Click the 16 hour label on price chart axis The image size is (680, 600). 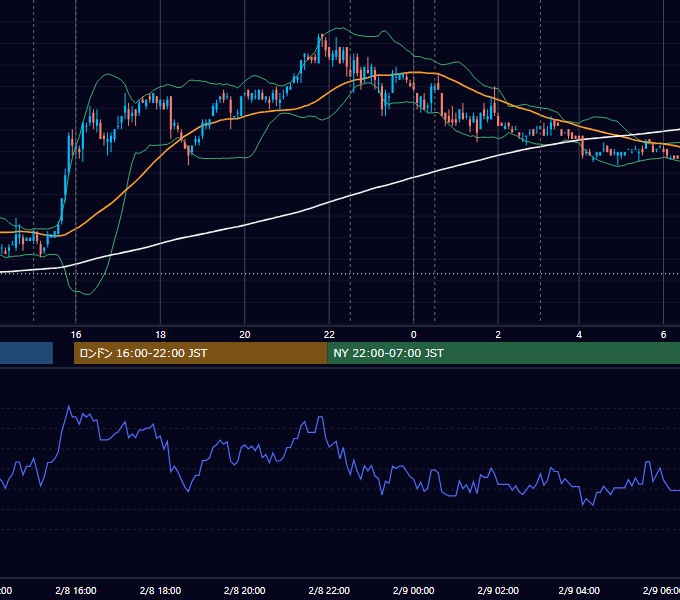pyautogui.click(x=76, y=335)
